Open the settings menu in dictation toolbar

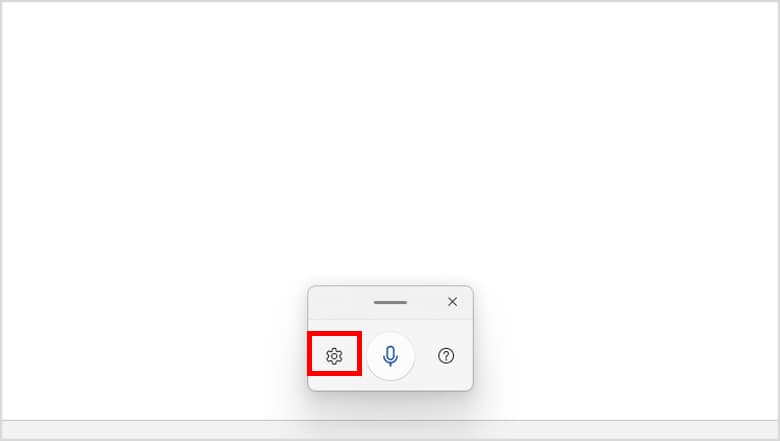pos(334,356)
